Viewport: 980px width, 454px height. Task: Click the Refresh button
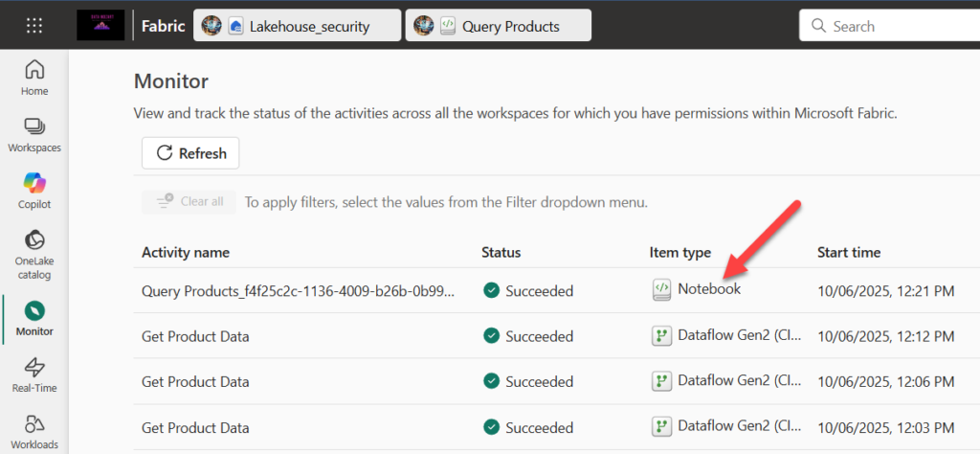click(190, 153)
